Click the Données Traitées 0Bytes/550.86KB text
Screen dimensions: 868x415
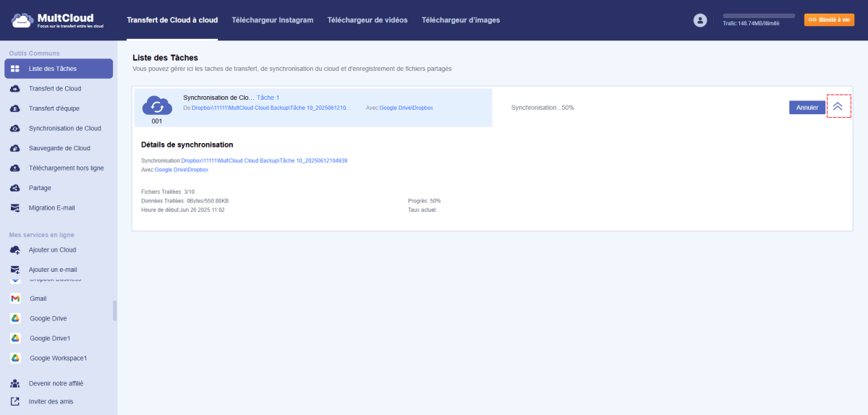pyautogui.click(x=185, y=200)
